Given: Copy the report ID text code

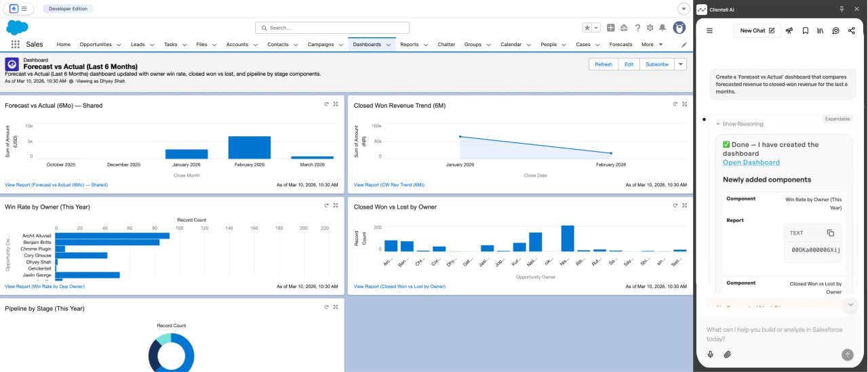Looking at the screenshot, I should [x=830, y=233].
